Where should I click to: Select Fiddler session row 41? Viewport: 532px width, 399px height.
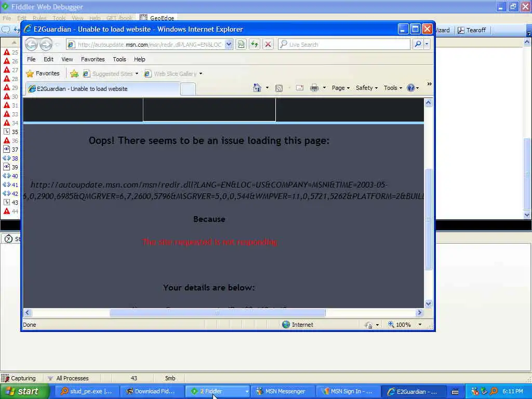point(10,184)
